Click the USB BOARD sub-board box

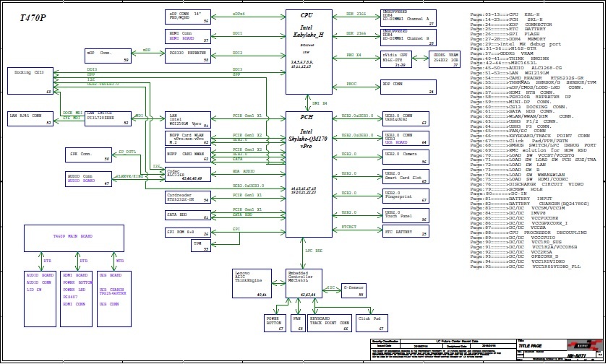pos(114,299)
